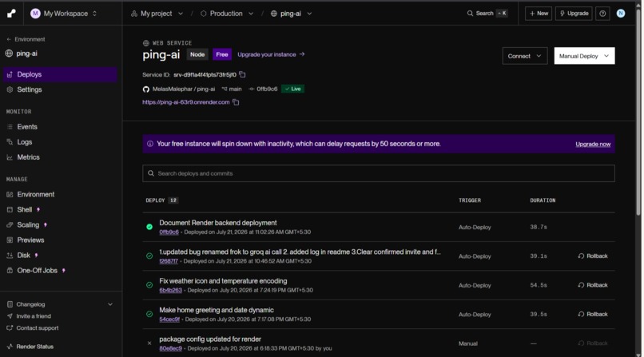
Task: Rollback the f268717 deploy
Action: pos(593,256)
